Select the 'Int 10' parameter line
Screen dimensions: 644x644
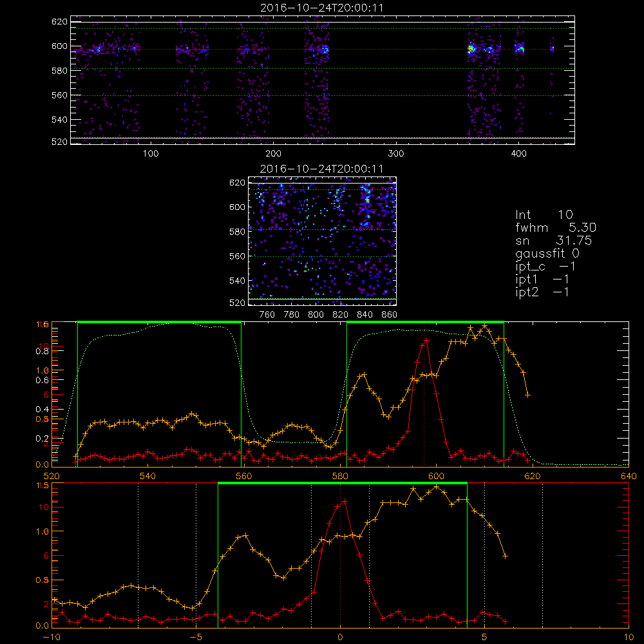coord(544,214)
